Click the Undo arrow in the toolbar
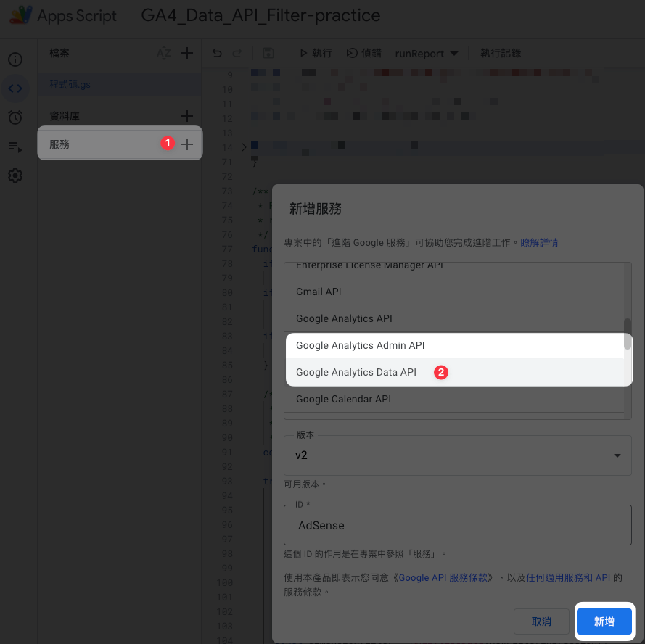The width and height of the screenshot is (645, 644). click(x=216, y=53)
